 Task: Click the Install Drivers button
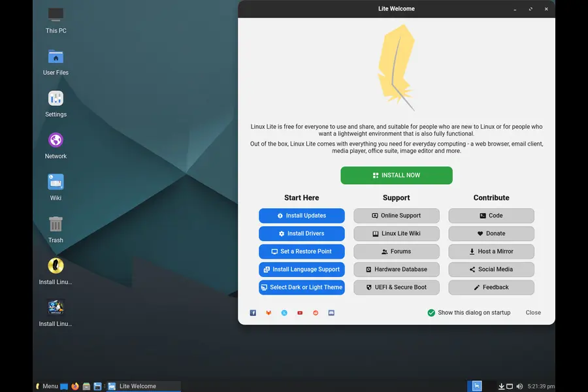[301, 233]
